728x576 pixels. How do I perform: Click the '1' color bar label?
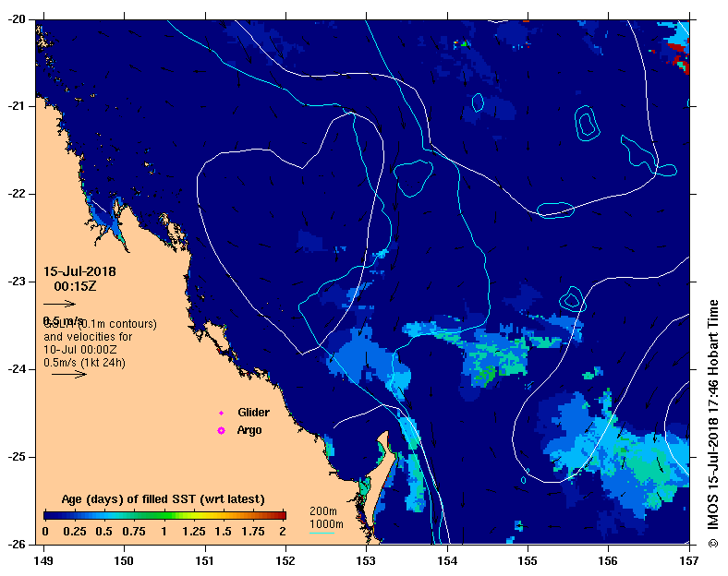click(x=164, y=532)
